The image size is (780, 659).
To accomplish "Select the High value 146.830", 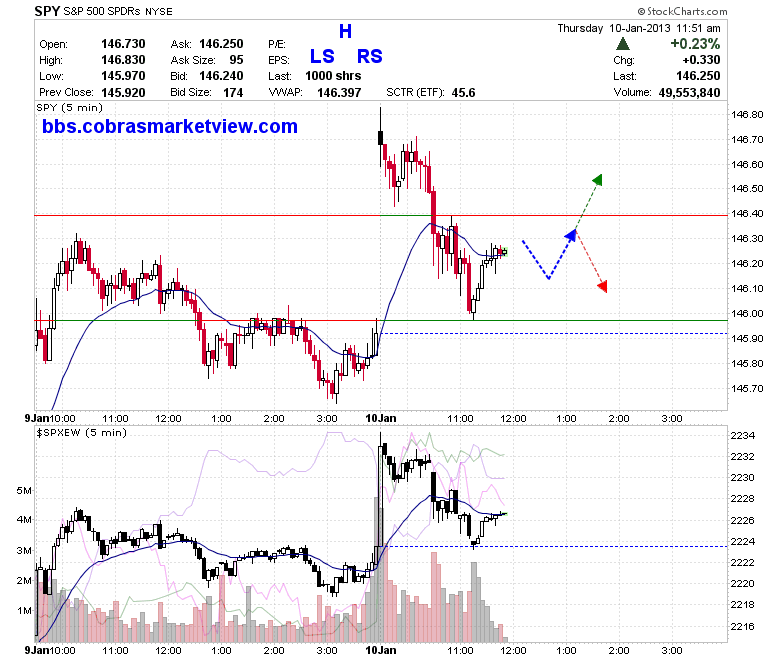I will pos(123,60).
